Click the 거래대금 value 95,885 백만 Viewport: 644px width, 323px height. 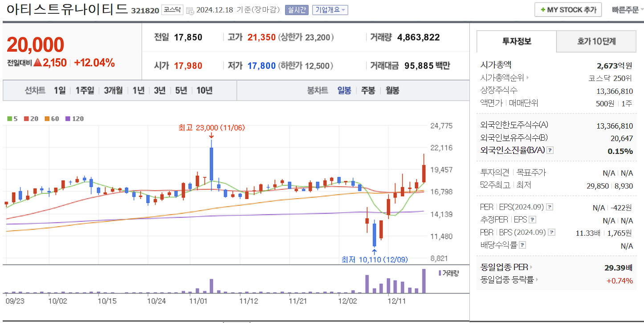[x=427, y=66]
